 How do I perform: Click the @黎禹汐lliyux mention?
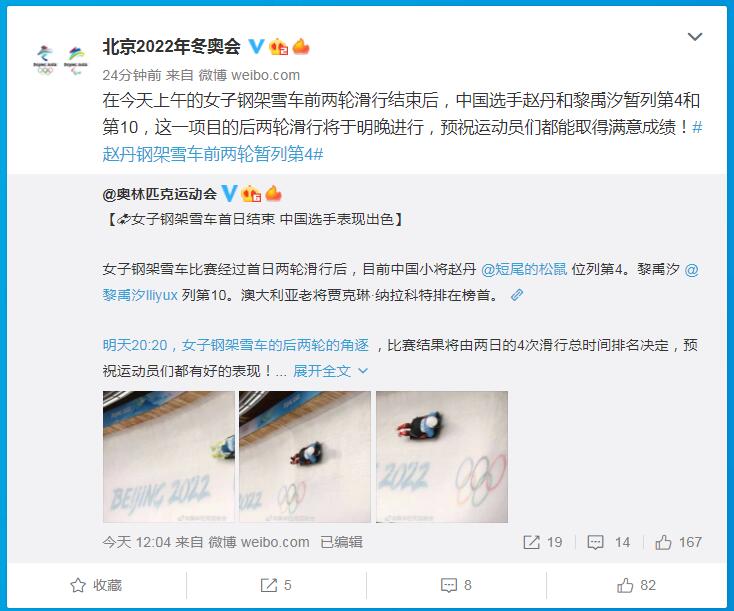click(400, 282)
